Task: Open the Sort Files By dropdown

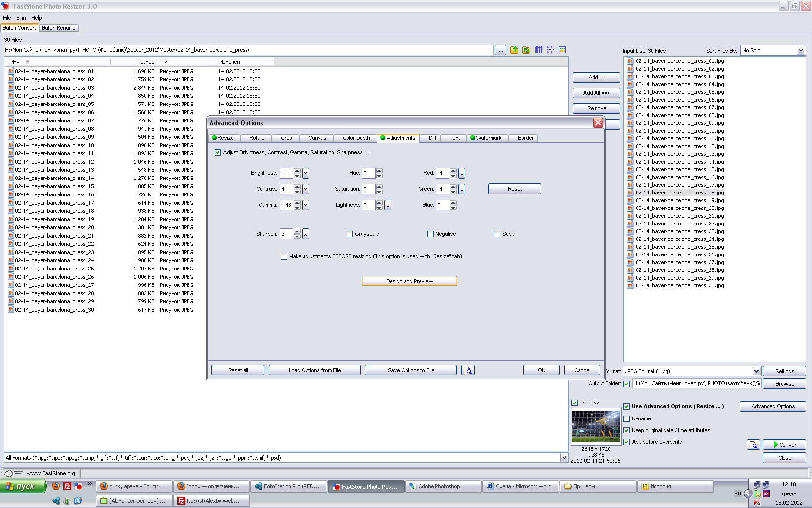Action: click(x=801, y=50)
